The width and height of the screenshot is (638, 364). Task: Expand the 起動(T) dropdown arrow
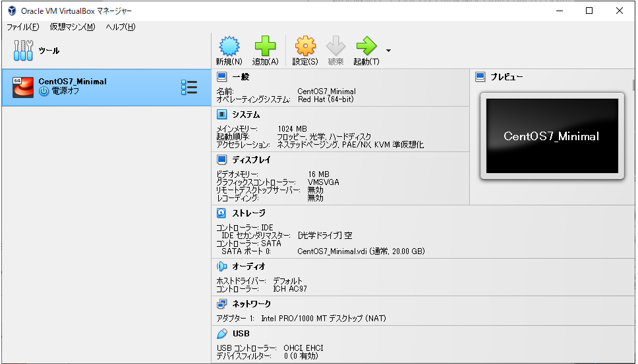(388, 51)
